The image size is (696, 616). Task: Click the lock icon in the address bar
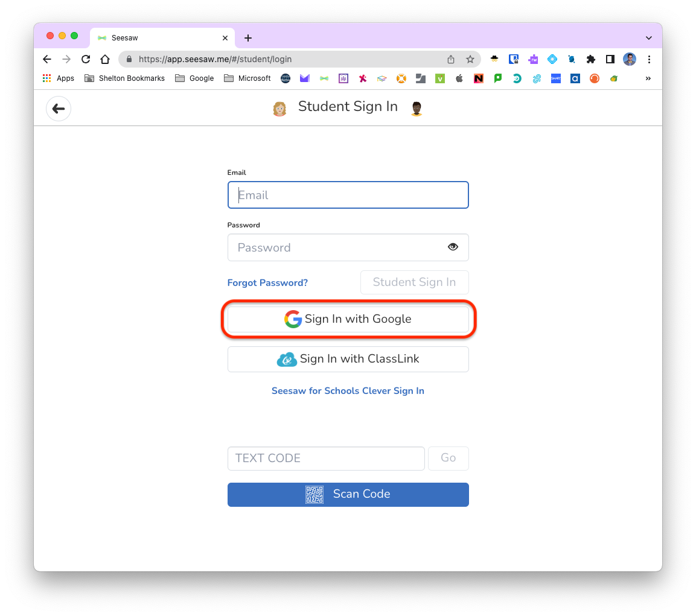129,59
